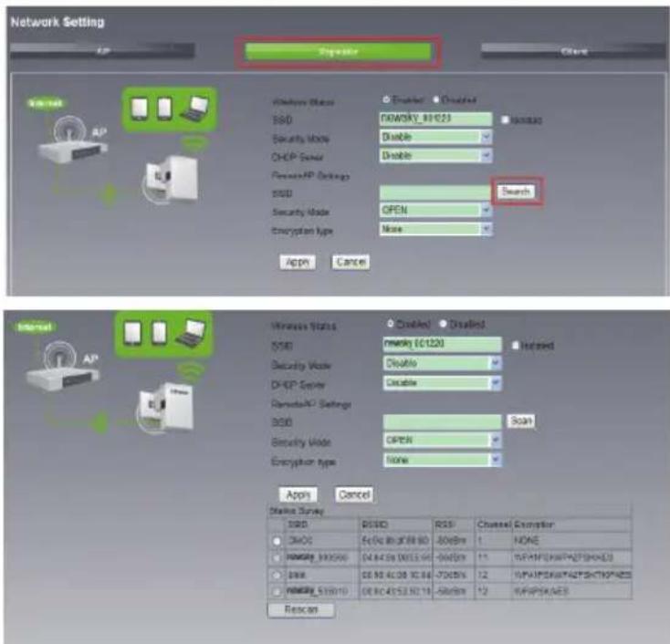This screenshot has height=644, width=670.
Task: Select the radio button in last survey row
Action: (x=277, y=591)
